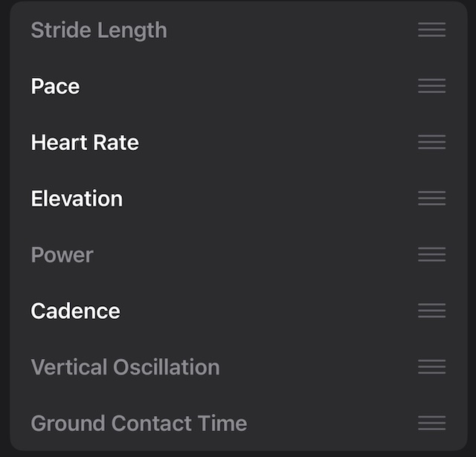Image resolution: width=476 pixels, height=457 pixels.
Task: Activate the inactive Vertical Oscillation metric
Action: (125, 367)
